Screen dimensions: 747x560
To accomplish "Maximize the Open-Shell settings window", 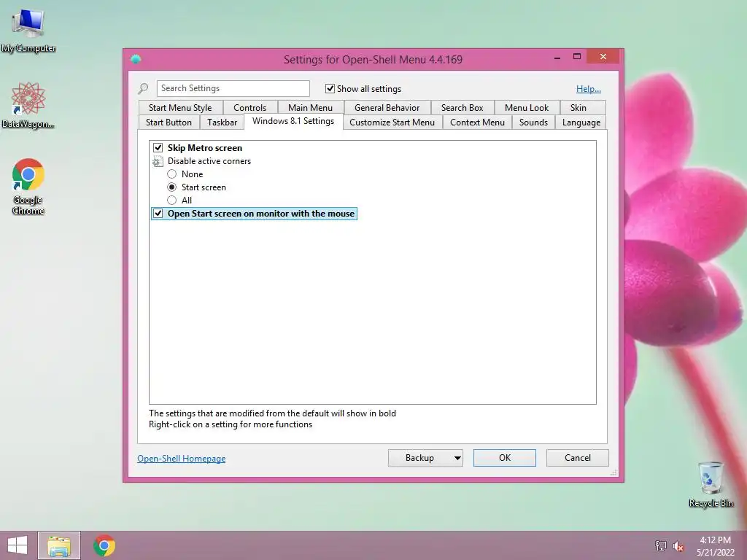I will [577, 57].
